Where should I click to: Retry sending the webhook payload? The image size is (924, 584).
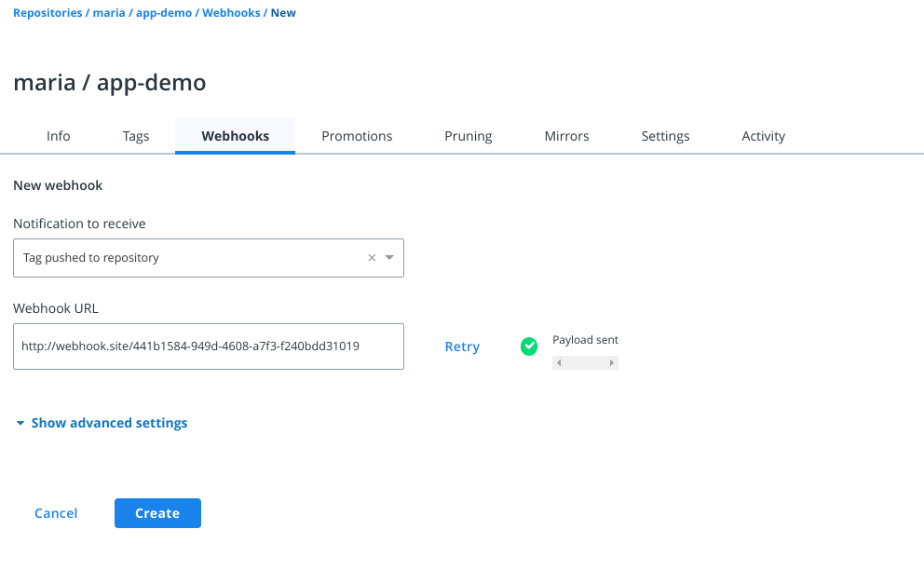[x=462, y=346]
